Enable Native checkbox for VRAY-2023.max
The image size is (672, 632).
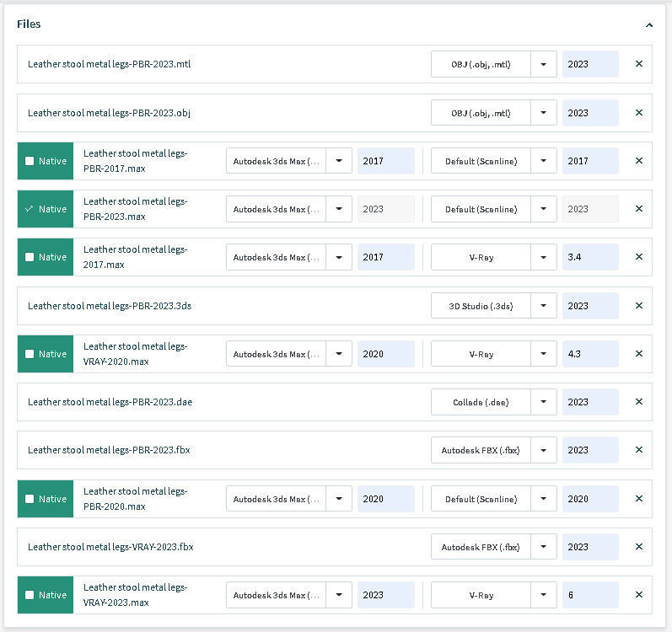tap(30, 595)
